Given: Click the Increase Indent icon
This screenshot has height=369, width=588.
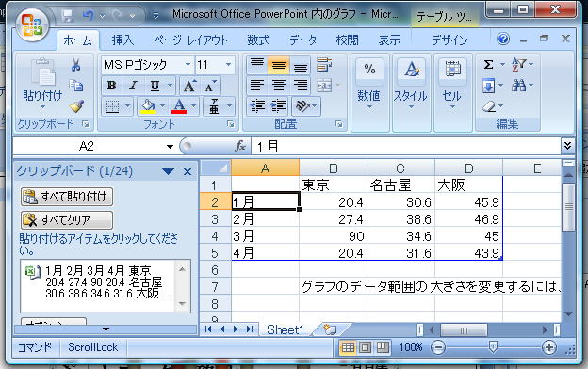Looking at the screenshot, I should pos(278,106).
